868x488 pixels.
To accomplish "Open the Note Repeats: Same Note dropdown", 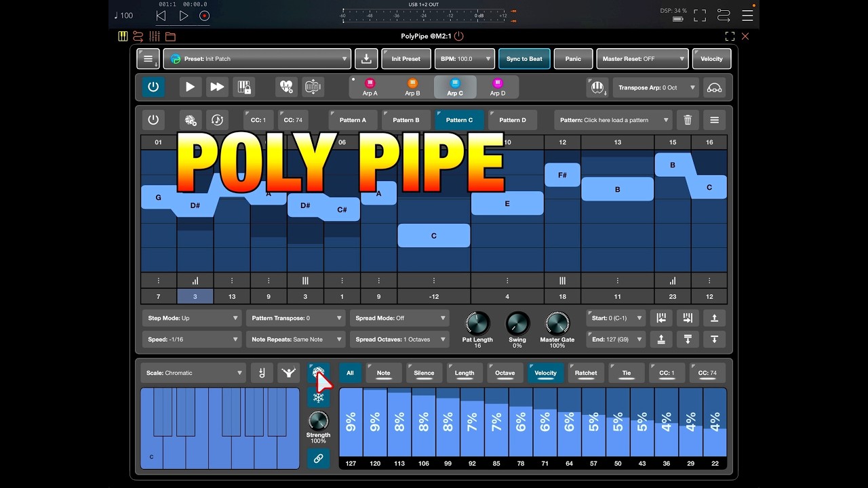I will click(x=295, y=340).
